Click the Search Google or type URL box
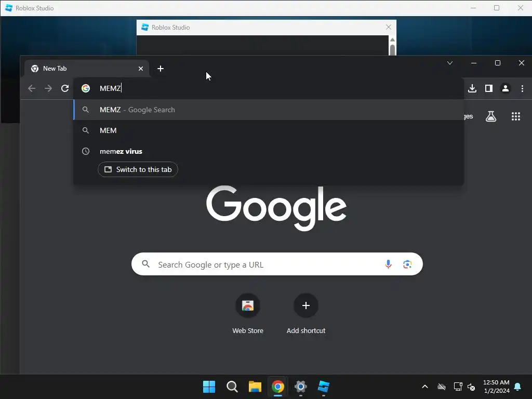Image resolution: width=532 pixels, height=399 pixels. [277, 264]
